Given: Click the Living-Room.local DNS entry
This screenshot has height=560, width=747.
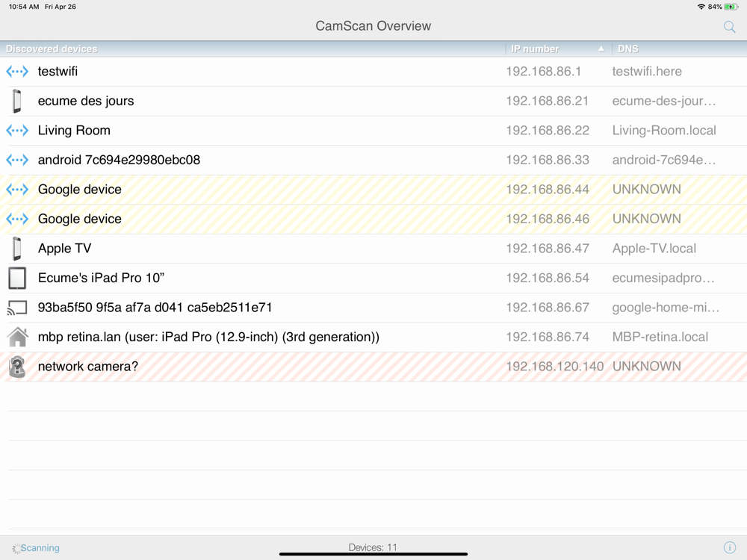Looking at the screenshot, I should pyautogui.click(x=664, y=131).
